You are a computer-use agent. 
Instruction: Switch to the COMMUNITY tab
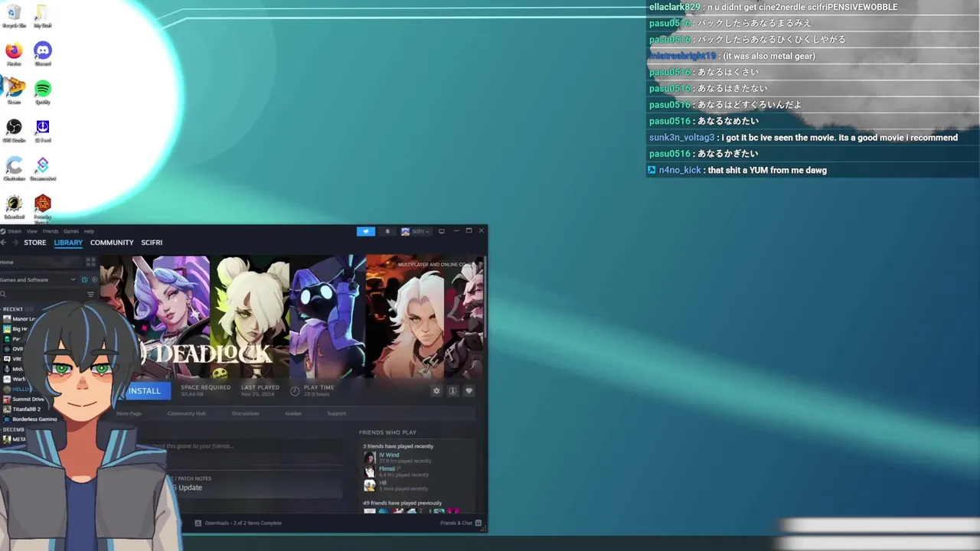click(x=112, y=243)
